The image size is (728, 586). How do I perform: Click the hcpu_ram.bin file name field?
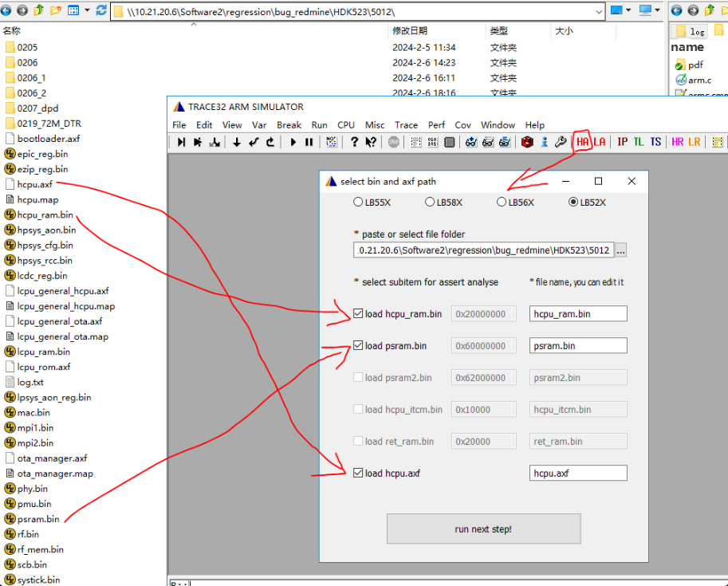(578, 314)
